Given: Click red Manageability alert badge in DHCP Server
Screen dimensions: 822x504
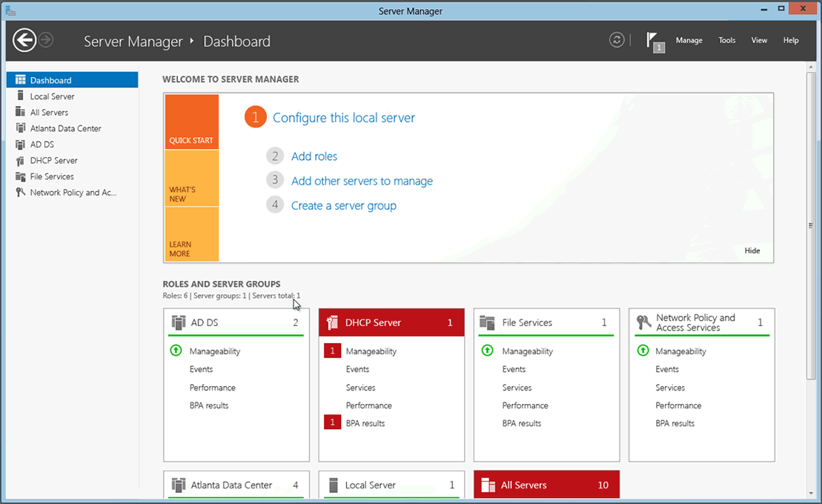Looking at the screenshot, I should click(332, 351).
